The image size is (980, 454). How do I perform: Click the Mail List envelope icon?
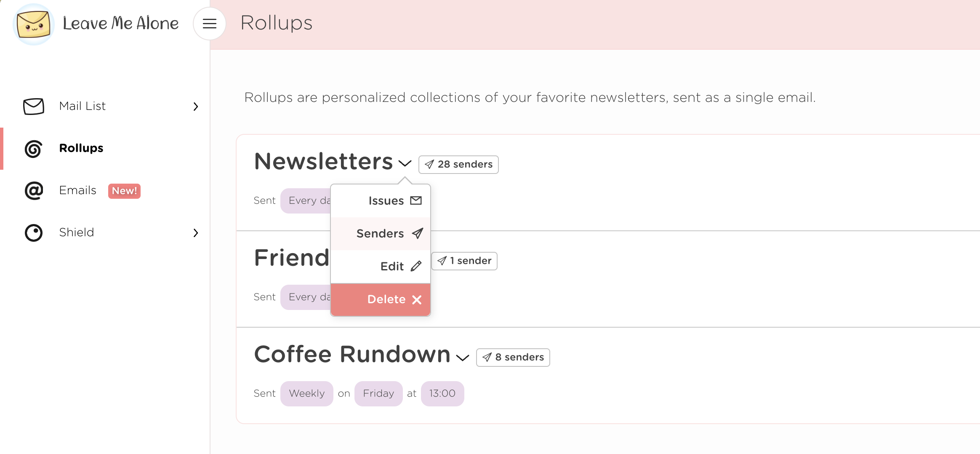click(x=34, y=106)
